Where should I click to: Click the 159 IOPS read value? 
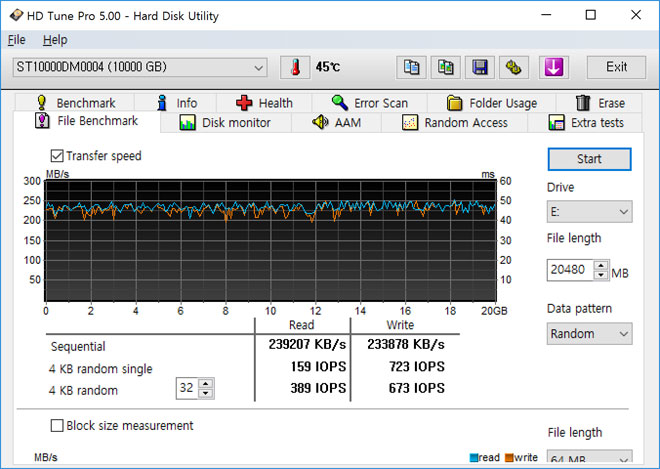click(318, 366)
